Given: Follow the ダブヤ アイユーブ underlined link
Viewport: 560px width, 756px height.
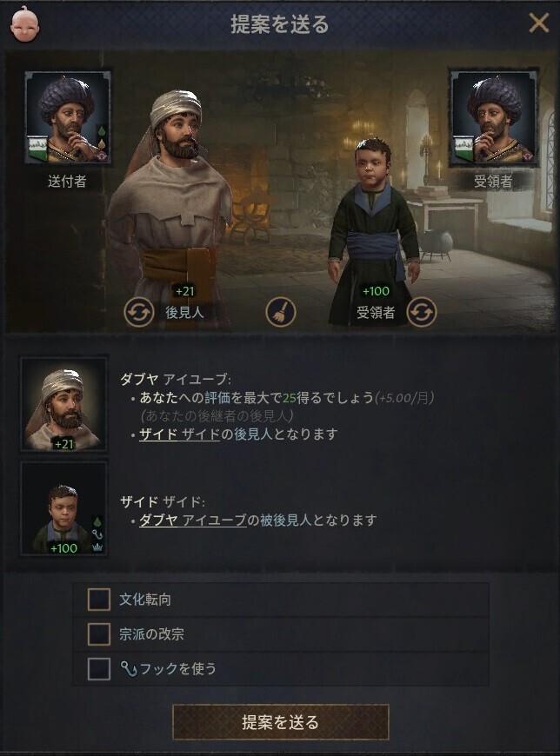Looking at the screenshot, I should 193,521.
